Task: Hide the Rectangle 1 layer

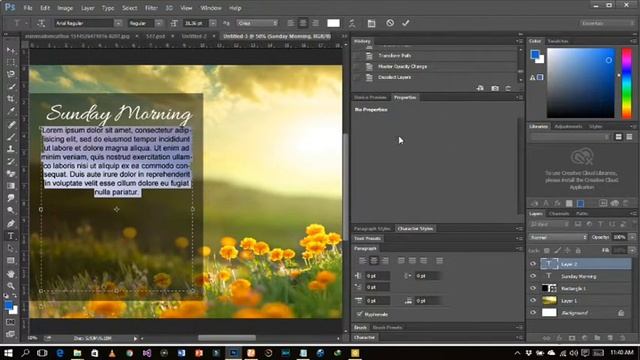Action: 533,288
